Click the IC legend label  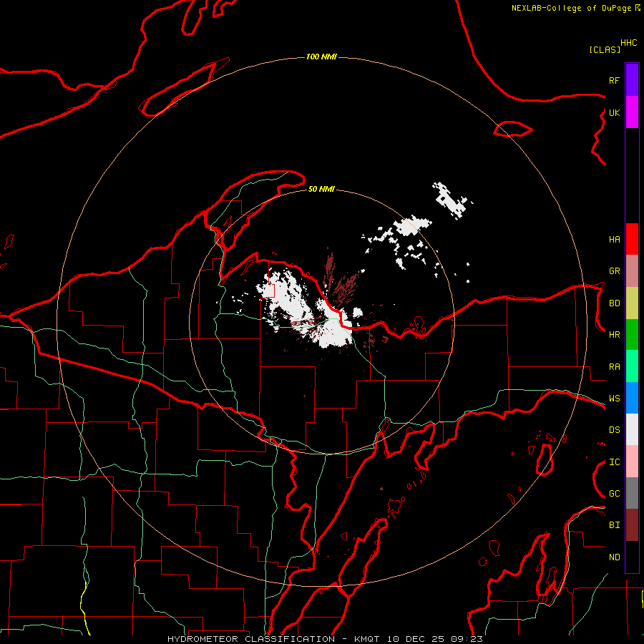[614, 462]
